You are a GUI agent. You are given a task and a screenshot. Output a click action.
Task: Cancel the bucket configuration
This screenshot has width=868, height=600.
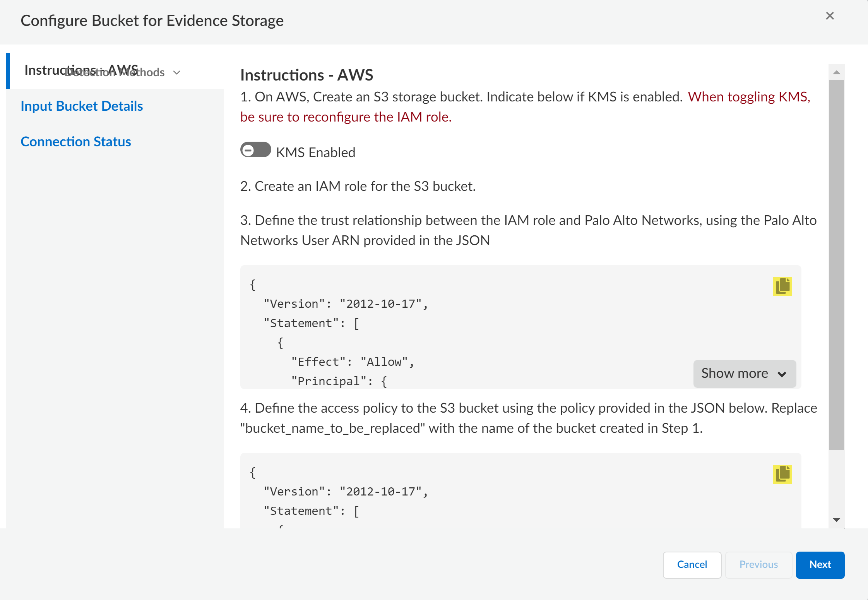tap(692, 564)
